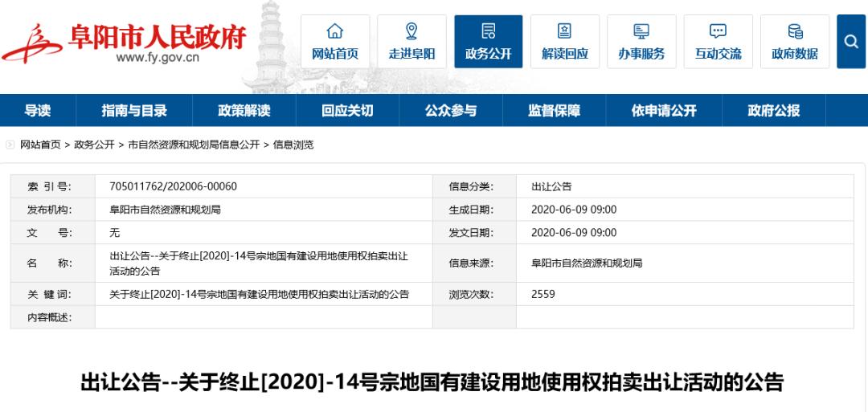Click the location pin icon above 走进阜阳
Viewport: 868px width, 412px height.
[x=411, y=31]
